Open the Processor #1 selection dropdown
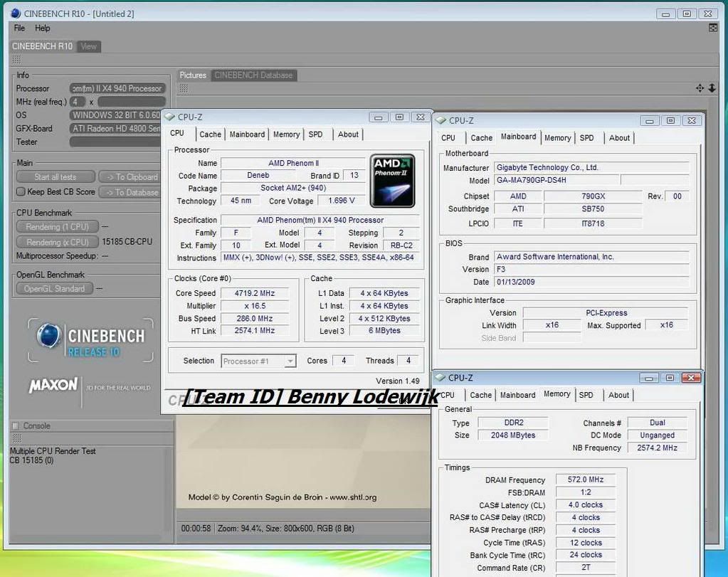Image resolution: width=728 pixels, height=577 pixels. [x=258, y=361]
